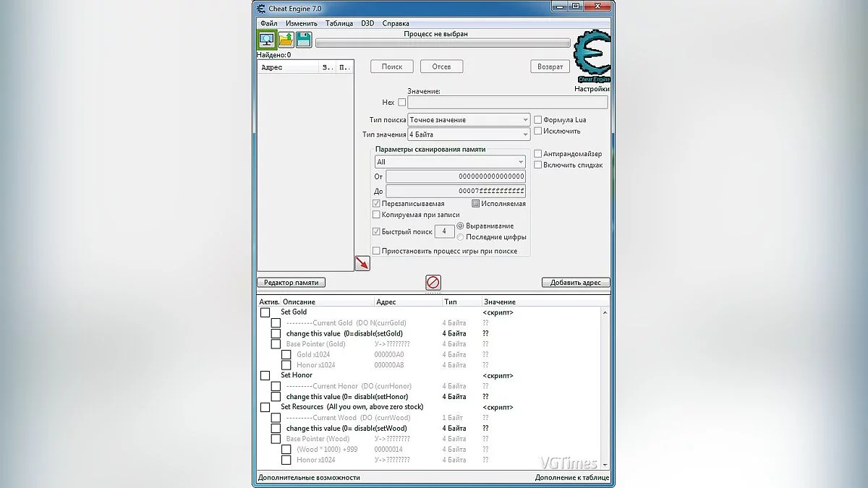Activate the Set Resources script checkbox
Screen dimensions: 868x488
click(265, 408)
